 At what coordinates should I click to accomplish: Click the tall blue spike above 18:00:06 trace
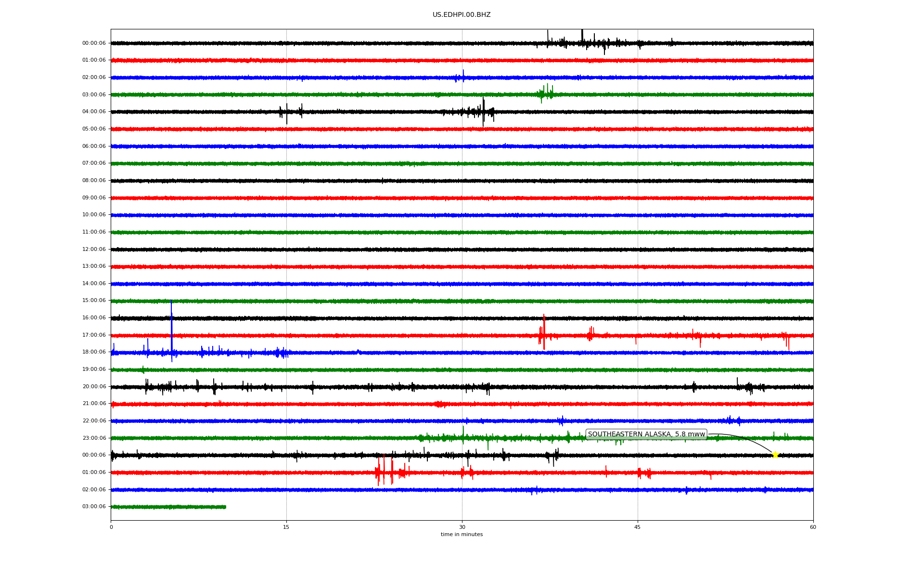(x=171, y=328)
